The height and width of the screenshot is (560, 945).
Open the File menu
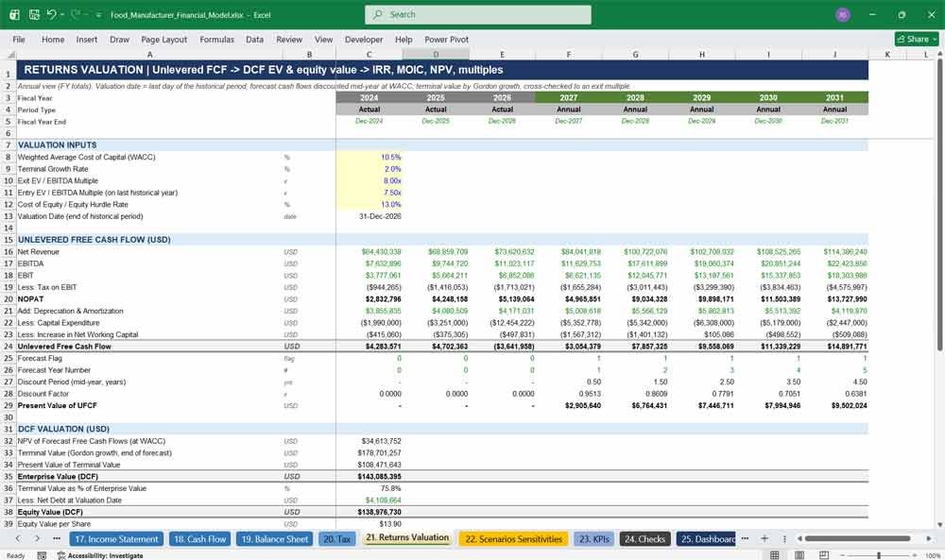(19, 39)
